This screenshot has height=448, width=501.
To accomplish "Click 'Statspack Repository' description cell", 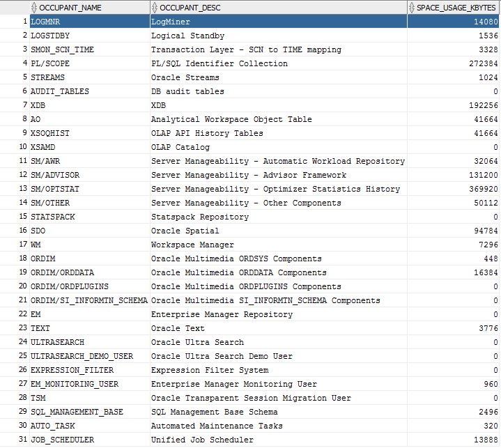I will click(279, 217).
